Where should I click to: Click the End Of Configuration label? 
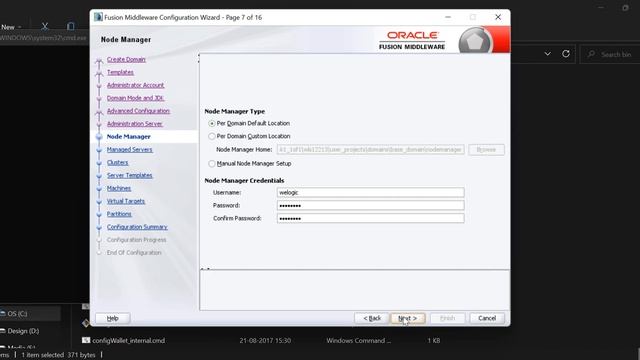pos(134,253)
